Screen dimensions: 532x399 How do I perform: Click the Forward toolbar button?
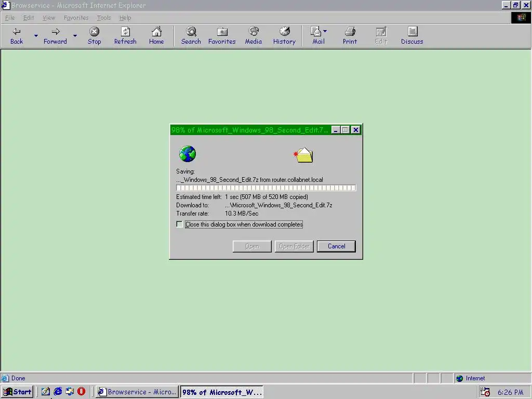[55, 36]
